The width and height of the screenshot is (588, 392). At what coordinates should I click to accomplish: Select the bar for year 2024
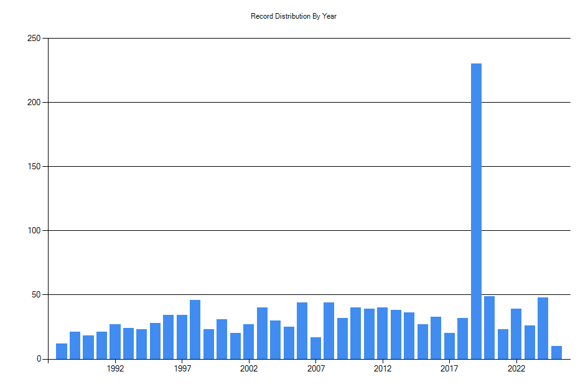[x=543, y=329]
